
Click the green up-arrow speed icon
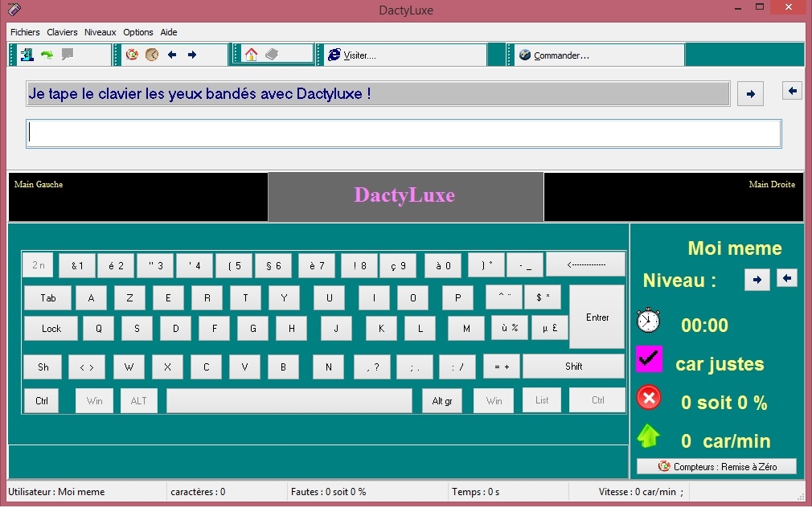pos(648,436)
